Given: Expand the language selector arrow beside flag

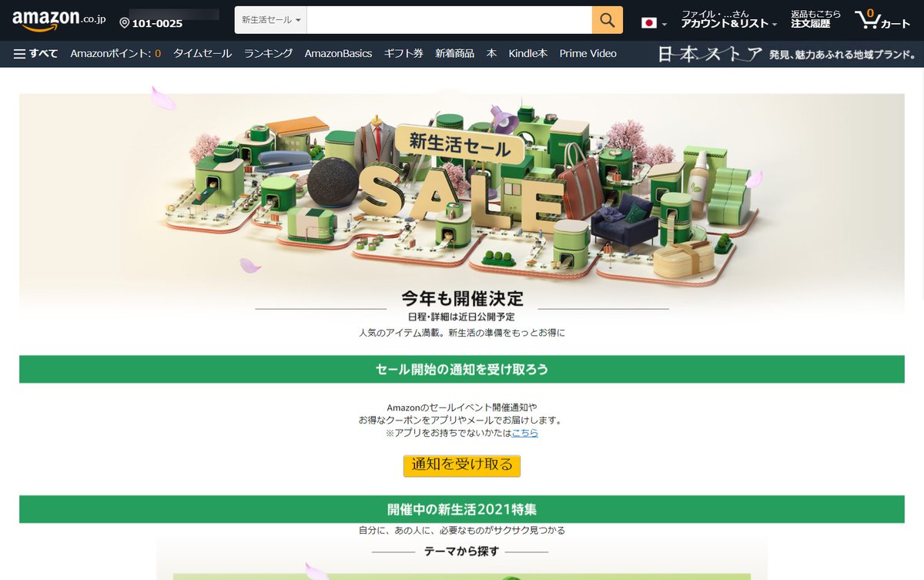Looking at the screenshot, I should [665, 25].
